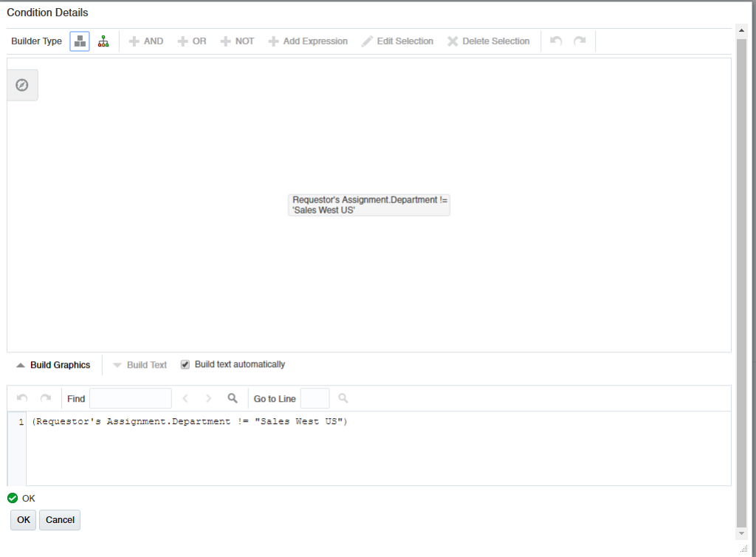Click Add Expression in the toolbar

pos(308,41)
